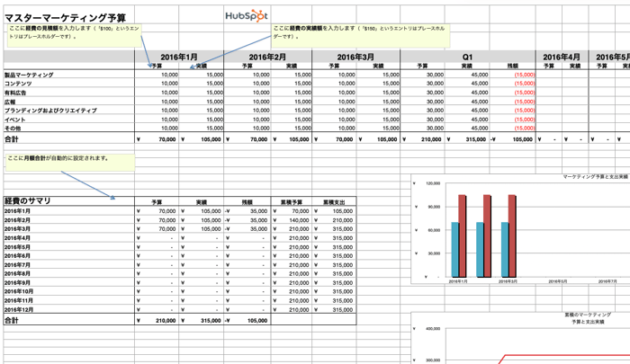This screenshot has height=364, width=630.
Task: Select the 累積支出 column header
Action: click(x=334, y=202)
